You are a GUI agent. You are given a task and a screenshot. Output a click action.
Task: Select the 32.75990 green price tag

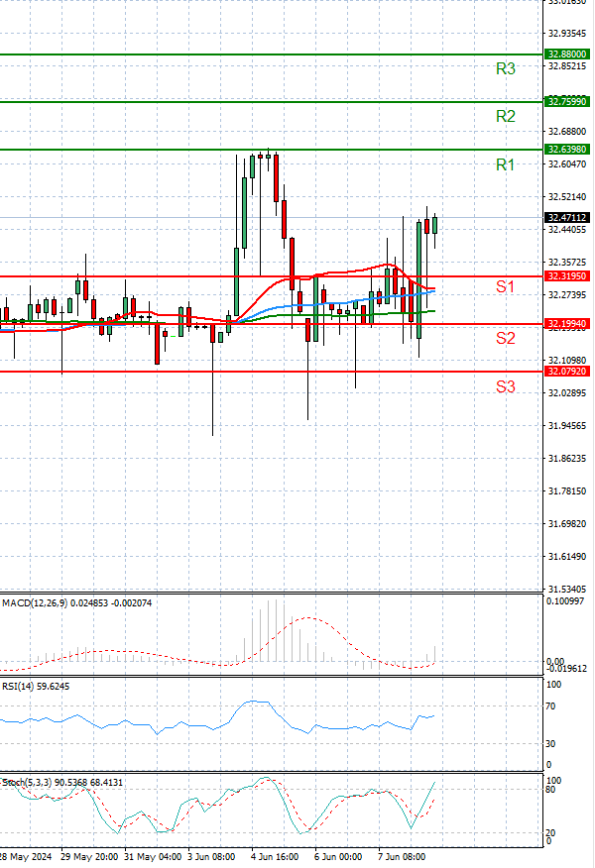click(x=567, y=102)
